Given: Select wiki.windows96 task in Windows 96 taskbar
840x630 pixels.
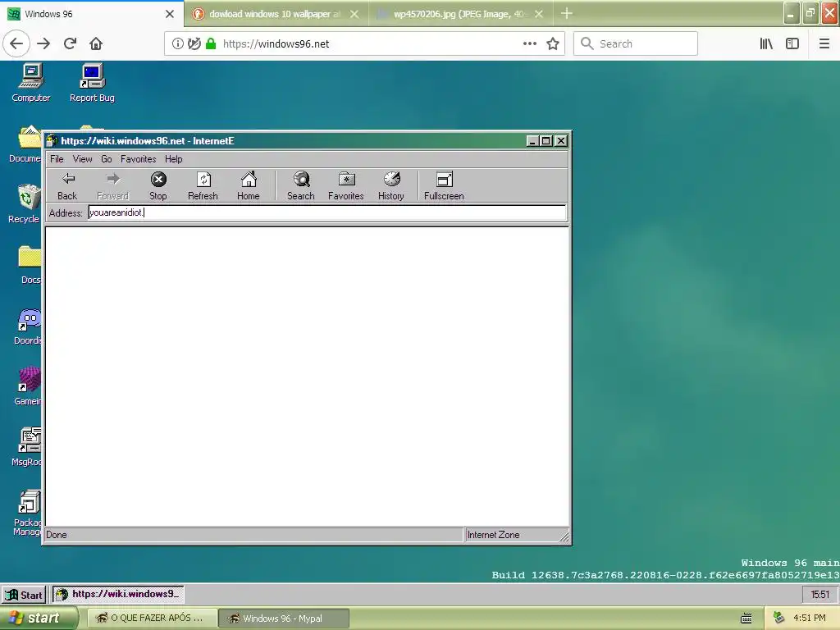Looking at the screenshot, I should (118, 594).
